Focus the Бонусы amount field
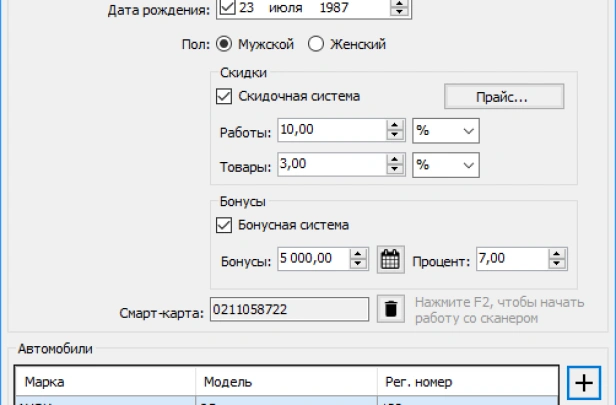Viewport: 616px width, 405px height. 312,260
